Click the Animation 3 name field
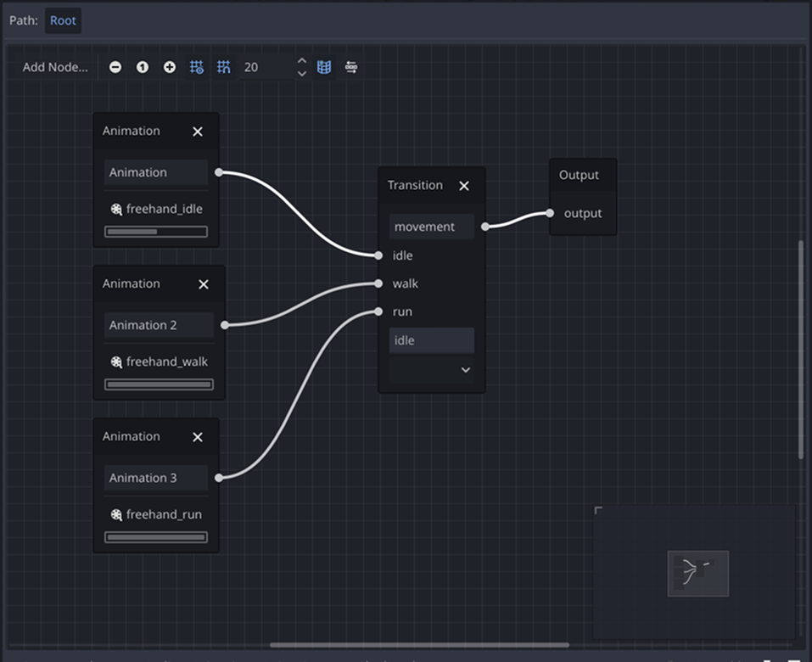This screenshot has width=812, height=662. click(x=156, y=478)
